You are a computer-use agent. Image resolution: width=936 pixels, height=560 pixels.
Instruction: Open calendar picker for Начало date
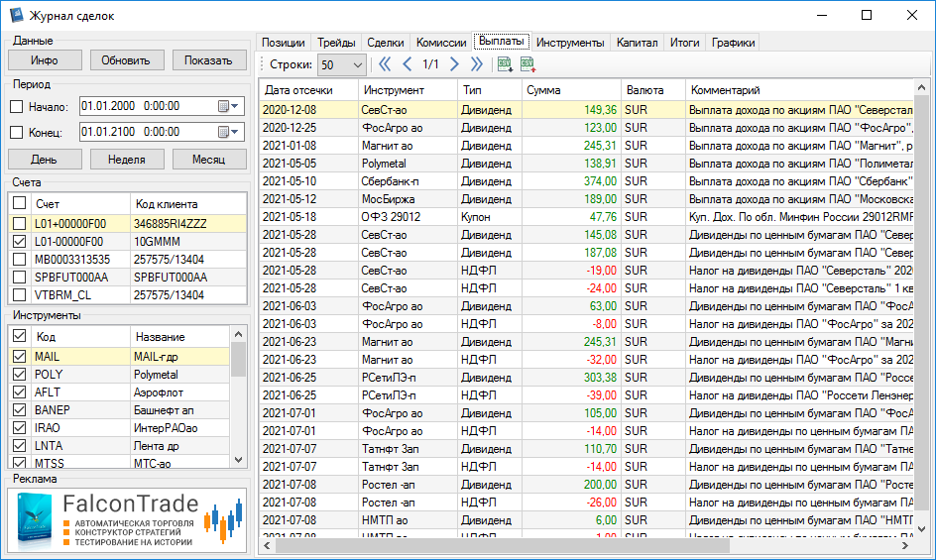click(x=229, y=106)
